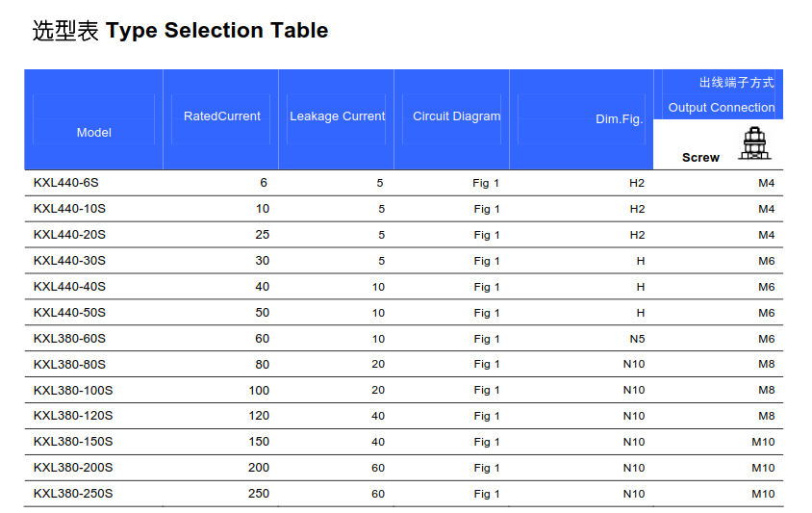812x513 pixels.
Task: Select model cell KXL440-30S
Action: [69, 261]
